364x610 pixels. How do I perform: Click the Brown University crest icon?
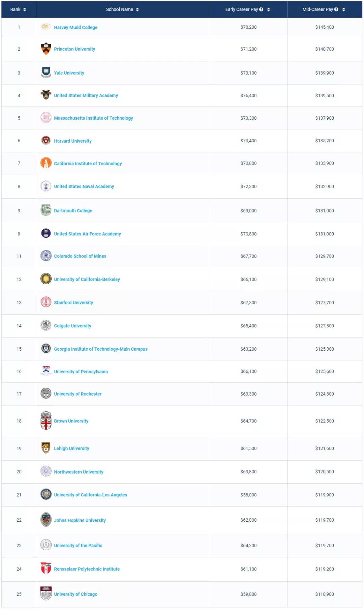point(46,420)
